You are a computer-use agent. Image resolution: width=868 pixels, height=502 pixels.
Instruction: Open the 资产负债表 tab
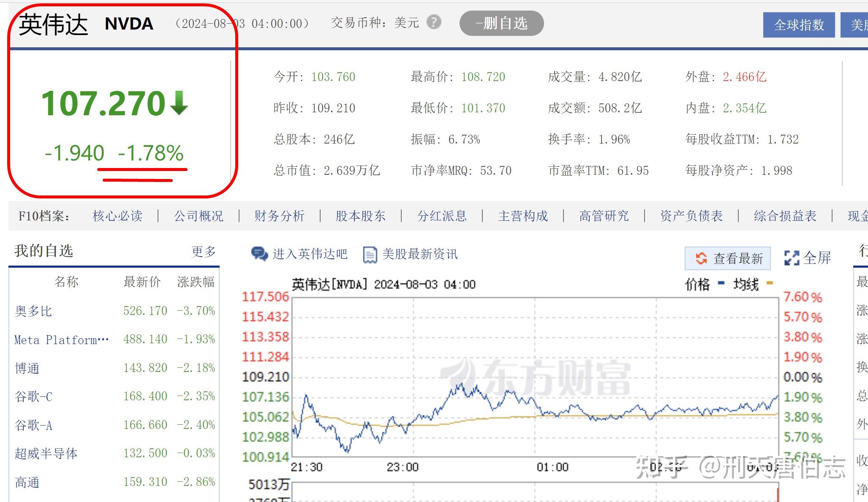(691, 216)
